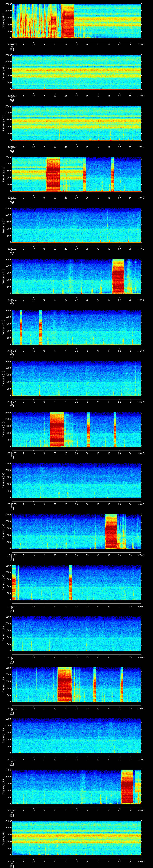The width and height of the screenshot is (153, 868).
Task: Select the red burst near 50 seconds in 20:41 panel
Action: pos(118,276)
